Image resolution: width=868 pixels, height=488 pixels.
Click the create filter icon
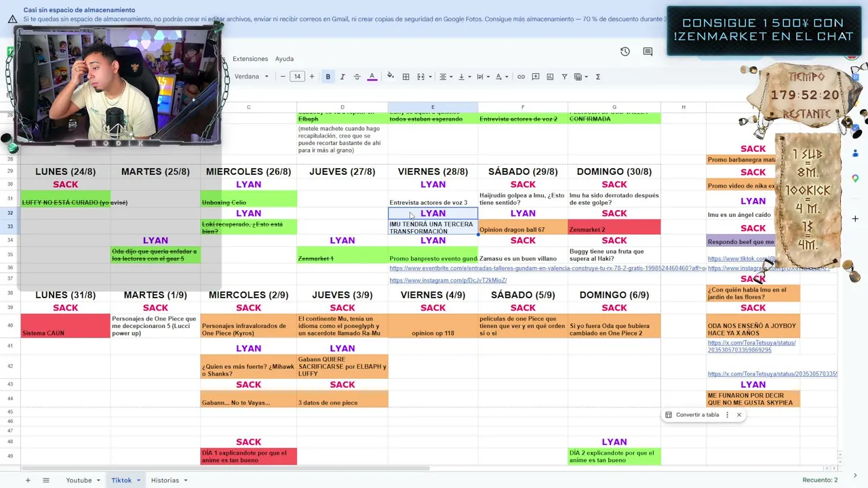pos(564,77)
